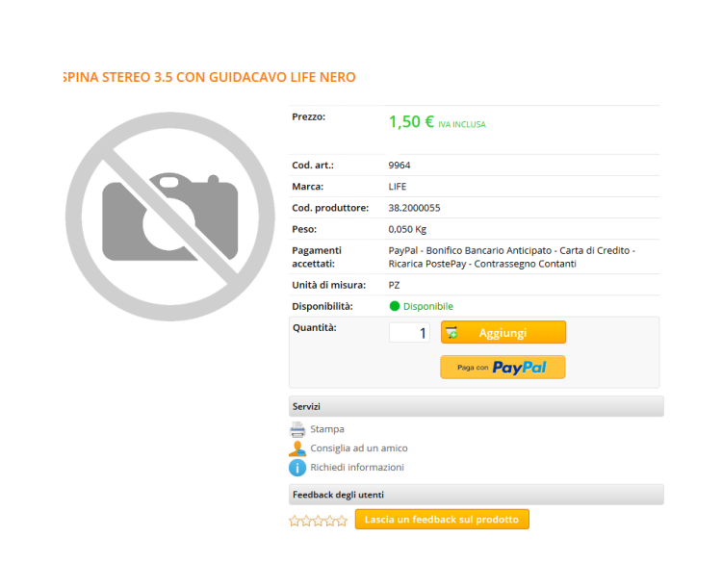Click the Disponibile availability text
Viewport: 722px width, 588px height.
tap(428, 307)
